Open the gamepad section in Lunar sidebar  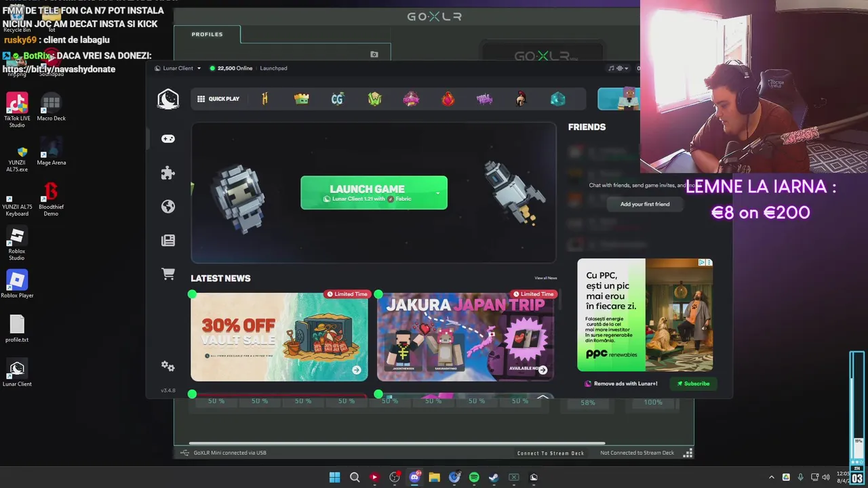[x=168, y=139]
